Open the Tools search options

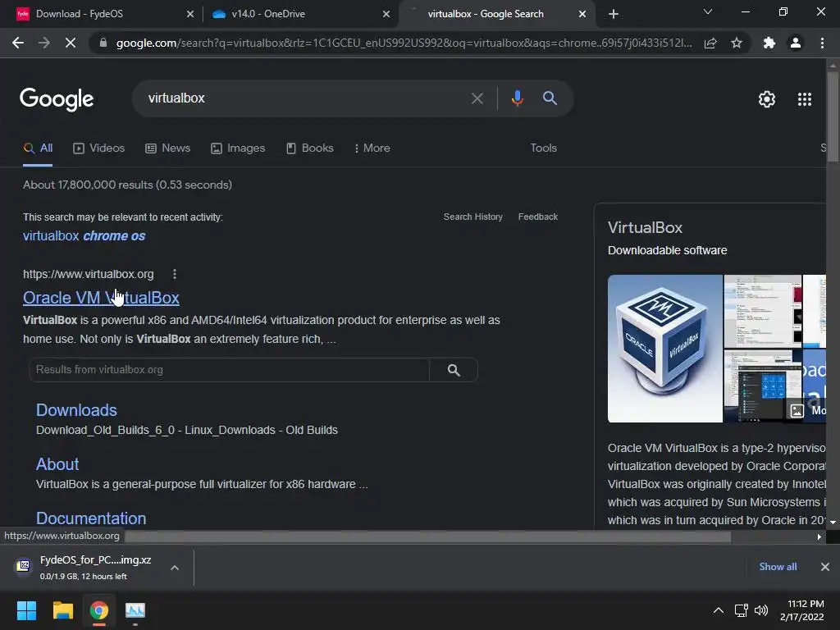coord(543,148)
